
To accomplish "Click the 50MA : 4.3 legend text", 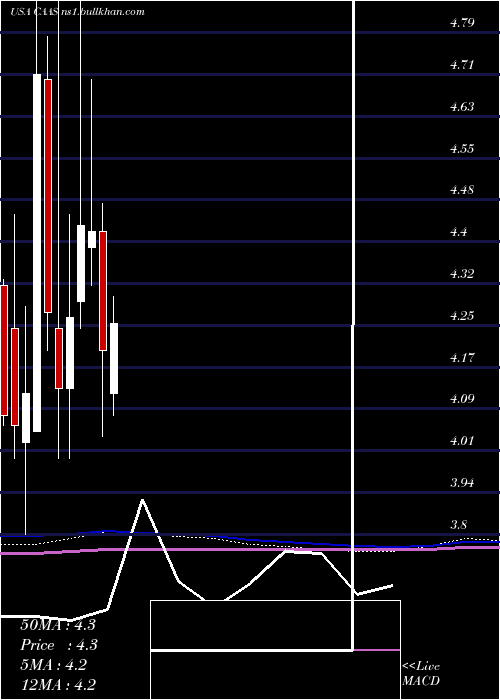I will [x=58, y=625].
